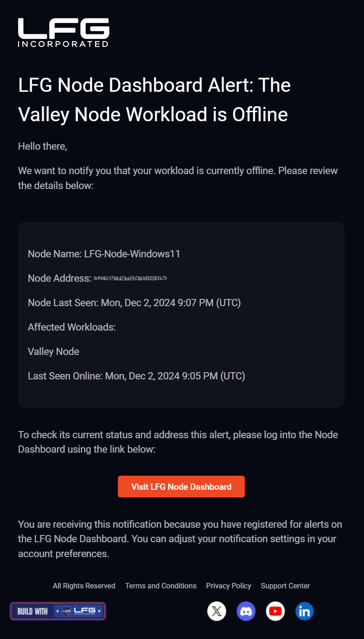
Task: Open the Discord icon link
Action: 246,611
